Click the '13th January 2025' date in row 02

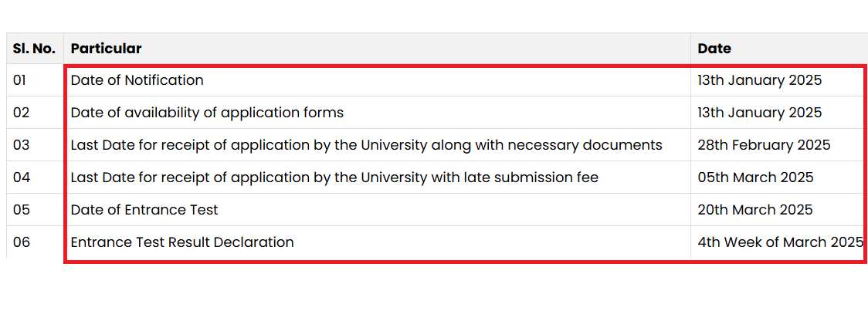pyautogui.click(x=760, y=113)
